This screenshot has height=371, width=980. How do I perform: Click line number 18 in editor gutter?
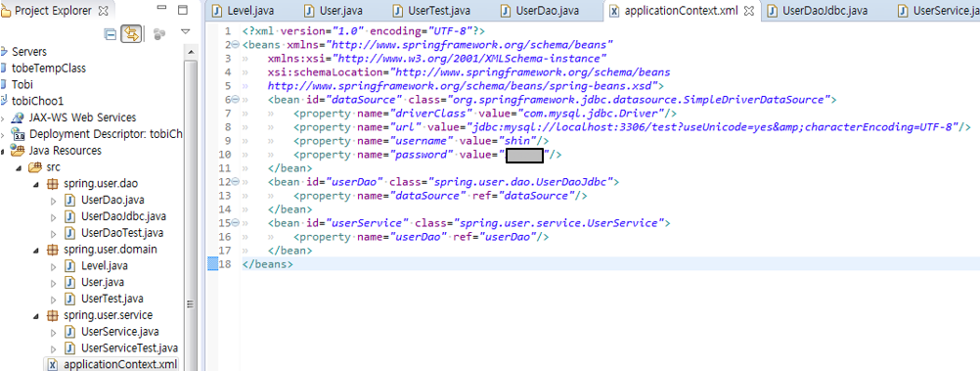click(225, 264)
